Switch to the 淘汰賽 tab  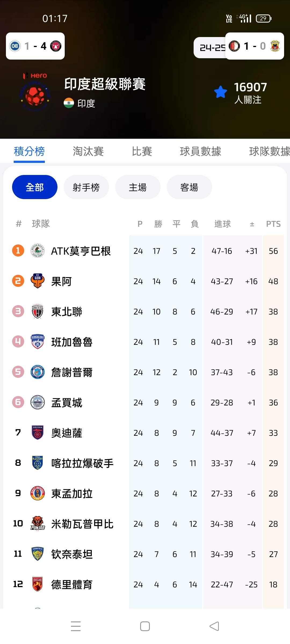88,151
